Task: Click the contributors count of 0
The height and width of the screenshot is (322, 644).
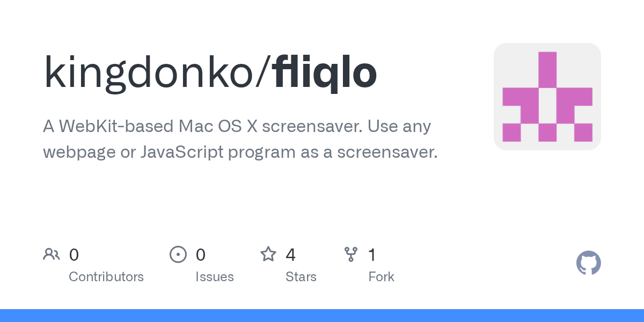Action: pyautogui.click(x=74, y=255)
